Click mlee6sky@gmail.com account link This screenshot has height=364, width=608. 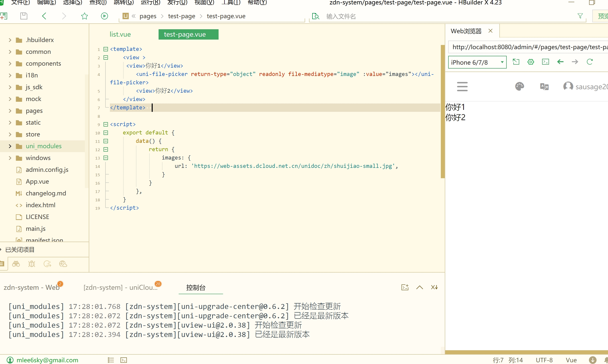[47, 360]
